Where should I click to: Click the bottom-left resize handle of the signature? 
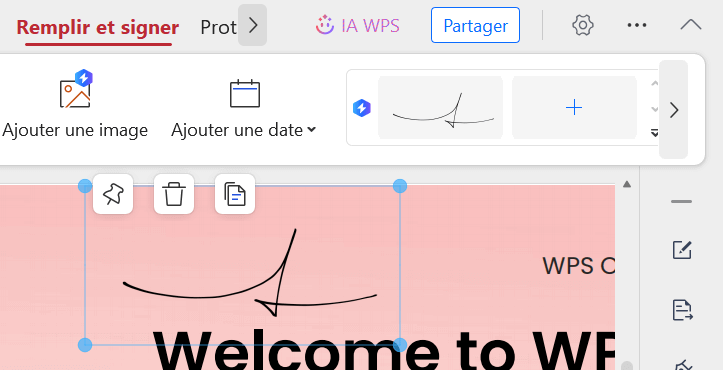click(85, 345)
